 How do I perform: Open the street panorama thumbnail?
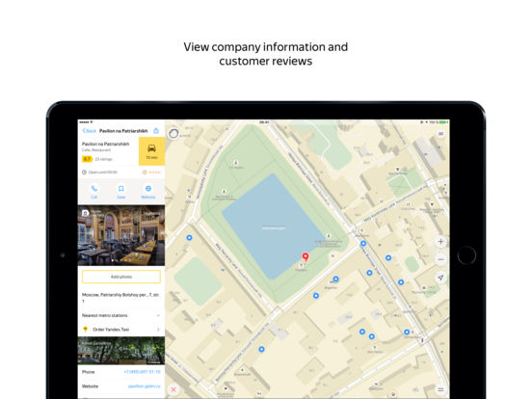121,351
